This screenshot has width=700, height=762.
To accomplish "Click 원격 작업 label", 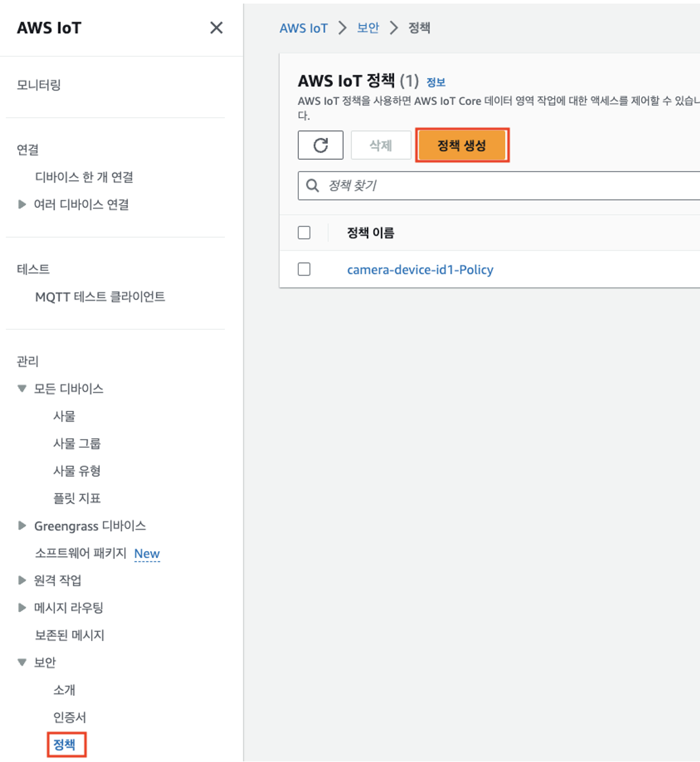I will (x=58, y=580).
